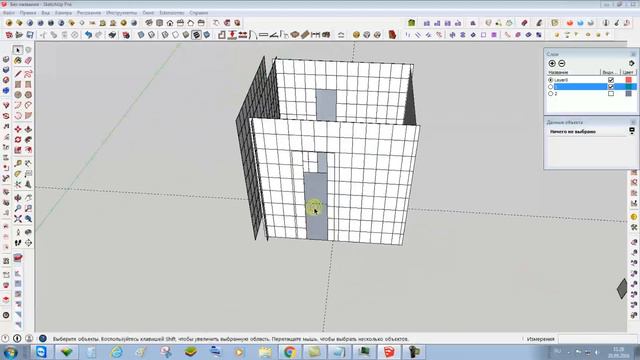Pick the Paint Bucket tool

tap(18, 60)
